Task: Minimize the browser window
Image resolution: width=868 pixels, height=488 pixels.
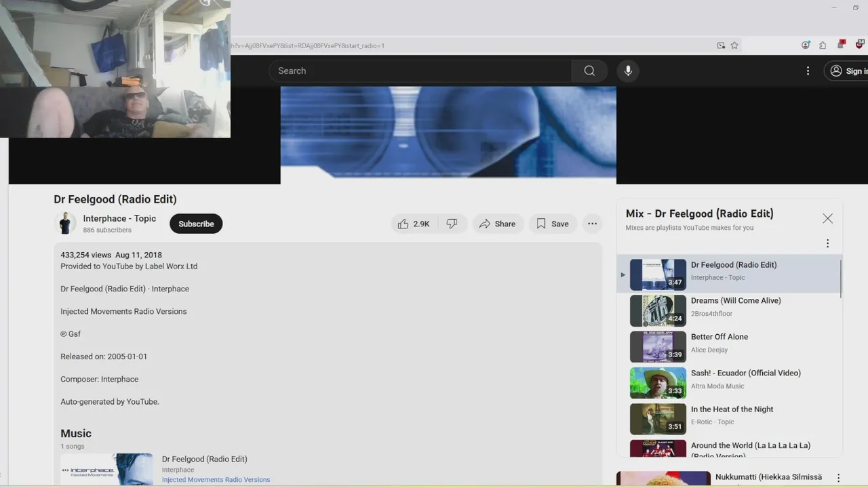Action: click(834, 7)
